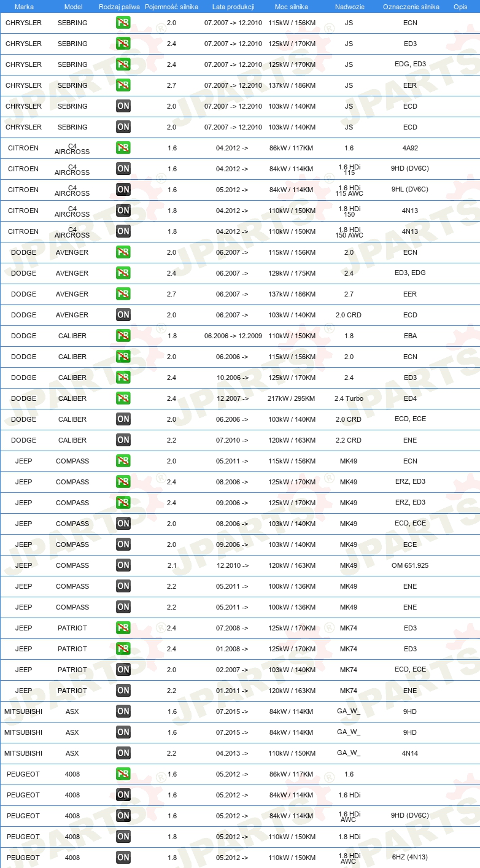Click the ON icon in Compass row with OM 651.925
480x868 pixels.
(123, 565)
